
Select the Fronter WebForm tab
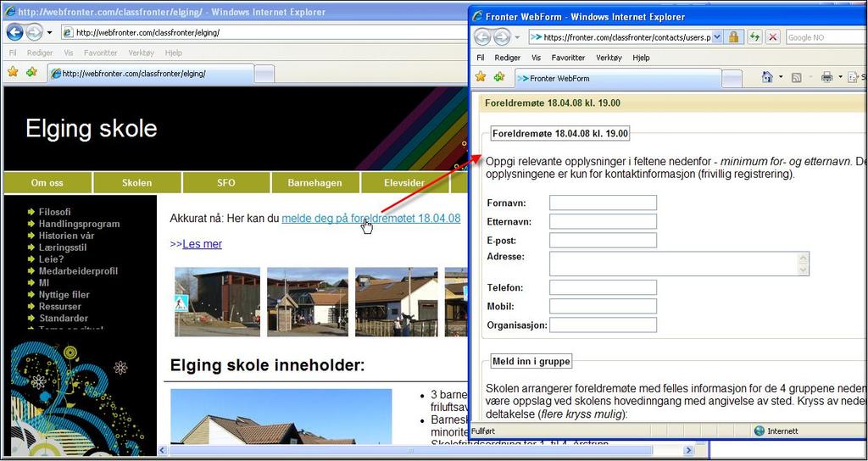(618, 79)
